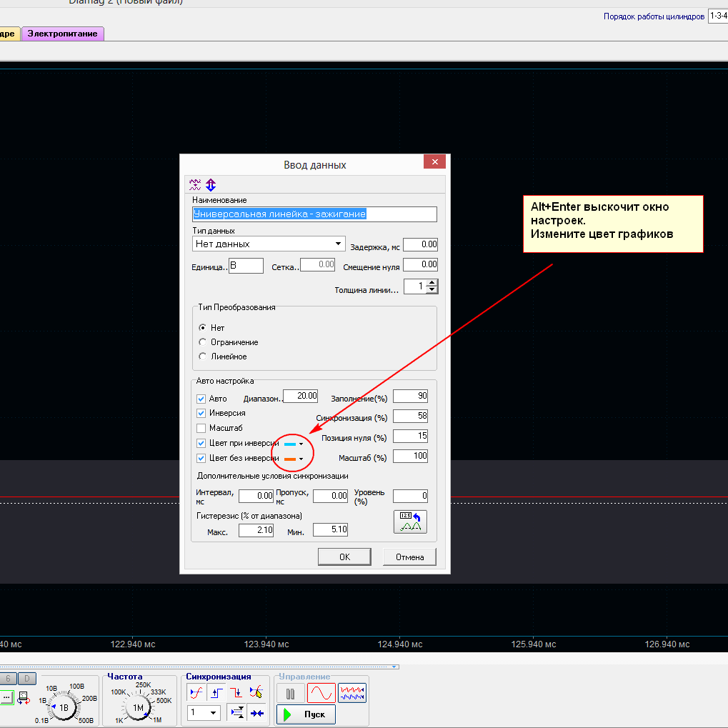
Task: Click the Смещение нуля input field
Action: pos(420,264)
